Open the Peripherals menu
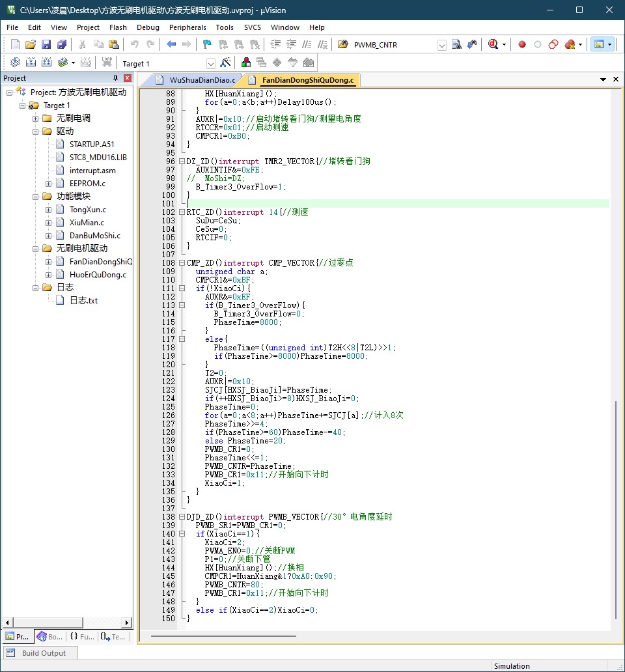Viewport: 625px width, 672px height. [x=187, y=27]
